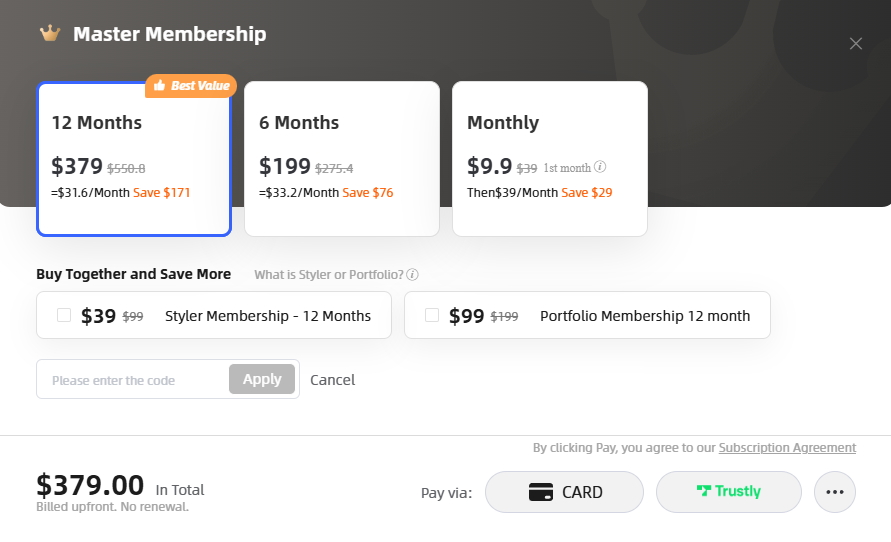Choose the Monthly plan card
Image resolution: width=891 pixels, height=542 pixels.
(549, 159)
